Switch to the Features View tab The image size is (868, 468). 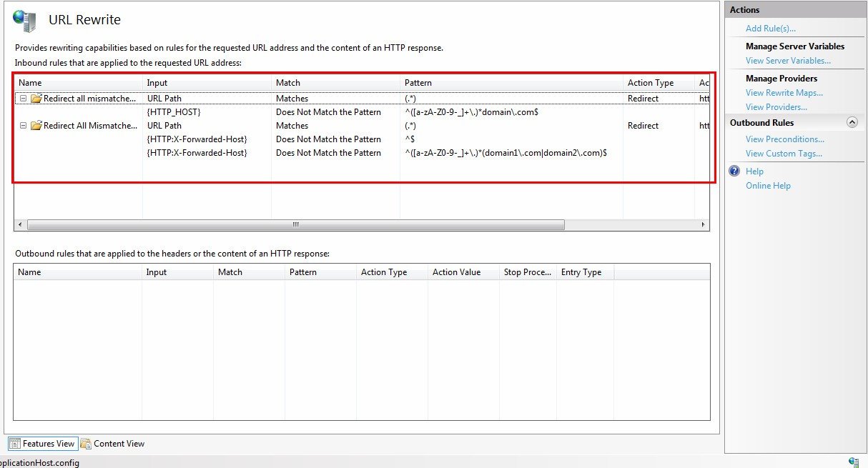(41, 444)
